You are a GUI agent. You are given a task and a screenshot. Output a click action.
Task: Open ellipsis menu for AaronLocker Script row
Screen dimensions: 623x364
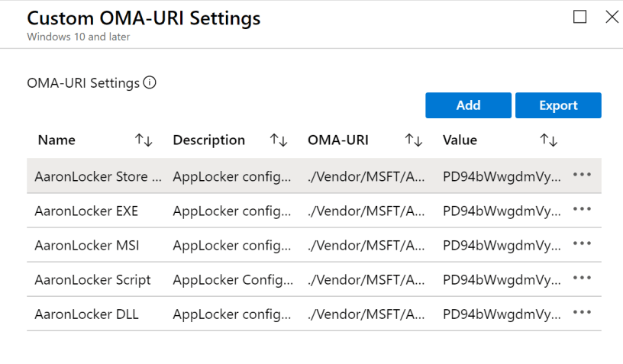(x=582, y=279)
